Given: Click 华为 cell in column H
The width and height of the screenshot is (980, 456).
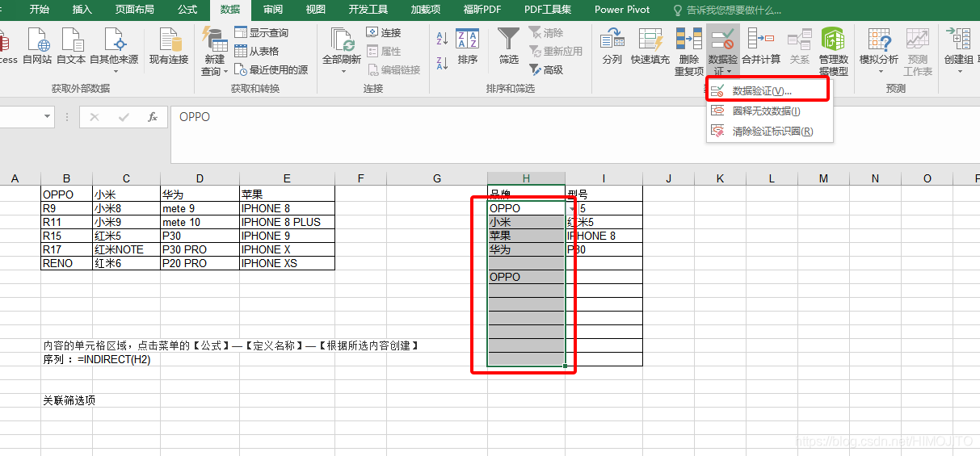Looking at the screenshot, I should coord(526,249).
